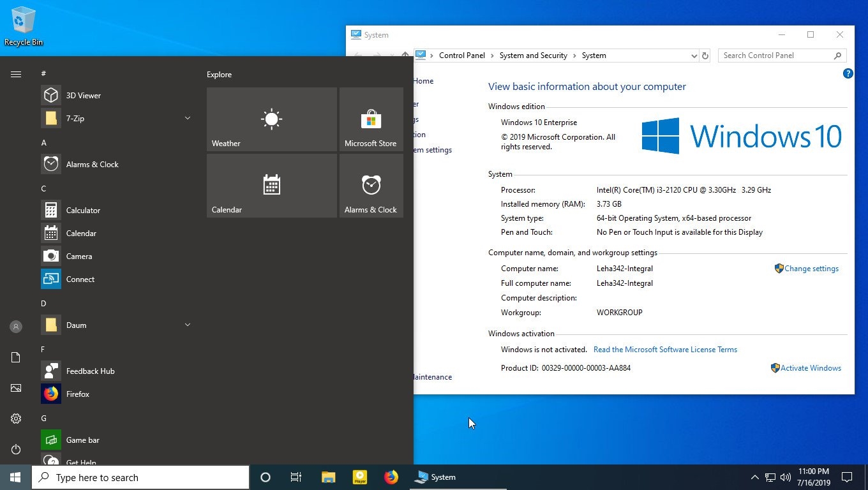Click the Search Control Panel field
The image size is (868, 490).
782,56
